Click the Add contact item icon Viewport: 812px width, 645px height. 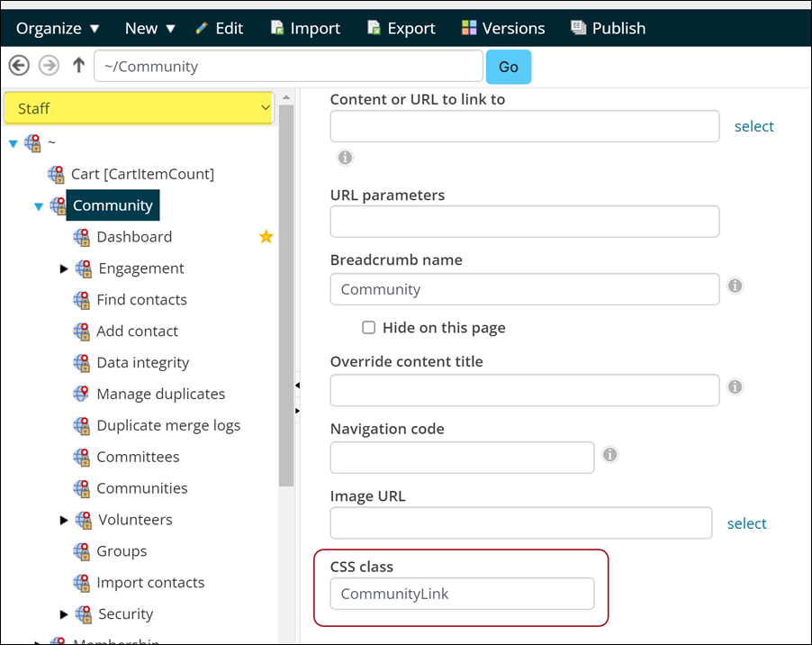pos(81,331)
